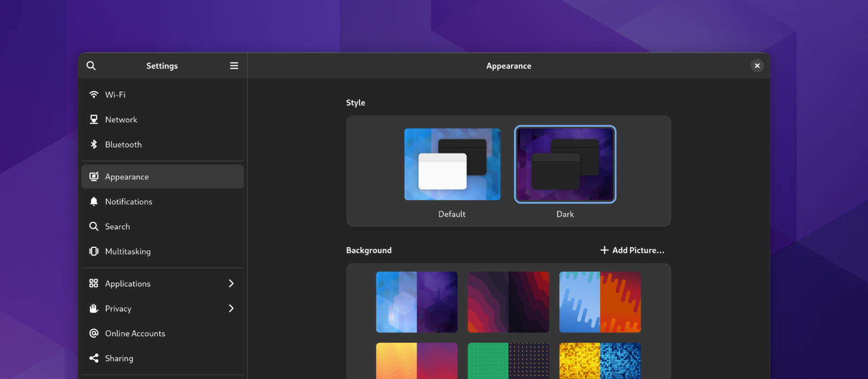Open Network settings panel
The height and width of the screenshot is (379, 868).
[163, 119]
